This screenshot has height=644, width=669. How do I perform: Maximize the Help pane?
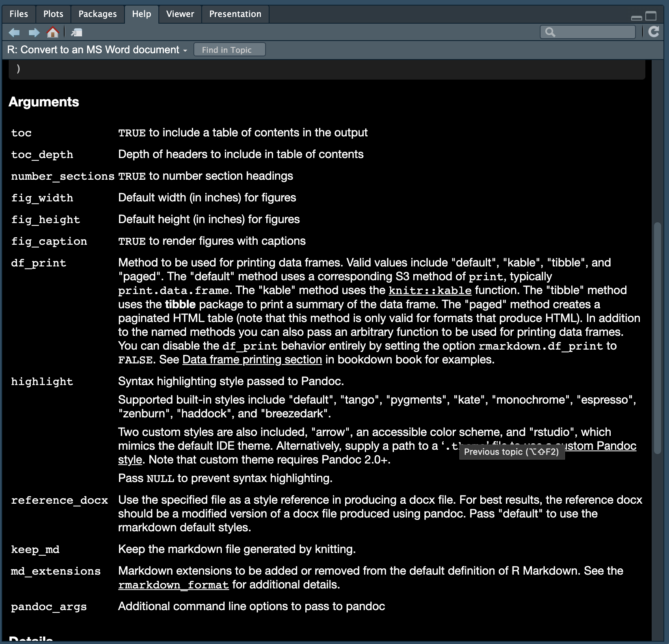point(650,16)
